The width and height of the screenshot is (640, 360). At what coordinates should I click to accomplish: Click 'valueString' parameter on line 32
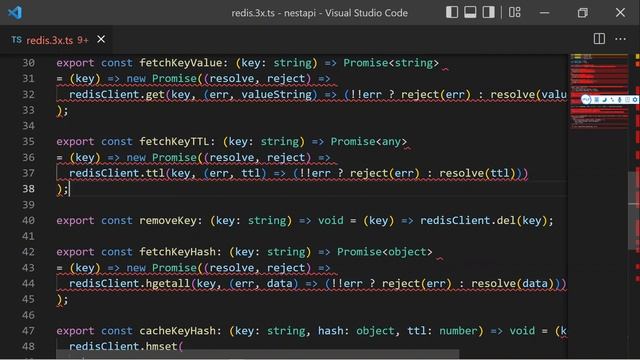276,95
